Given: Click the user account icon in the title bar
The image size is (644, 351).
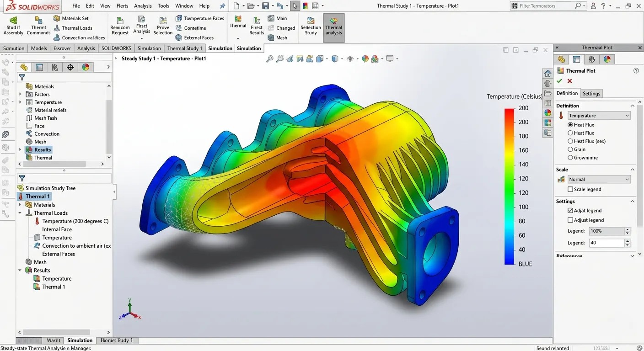Looking at the screenshot, I should (x=593, y=6).
